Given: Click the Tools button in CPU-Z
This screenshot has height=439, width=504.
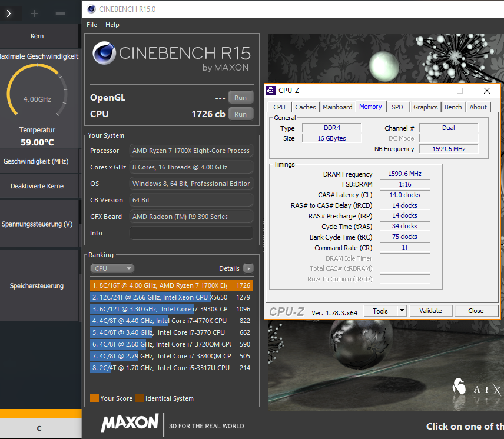Looking at the screenshot, I should point(380,311).
